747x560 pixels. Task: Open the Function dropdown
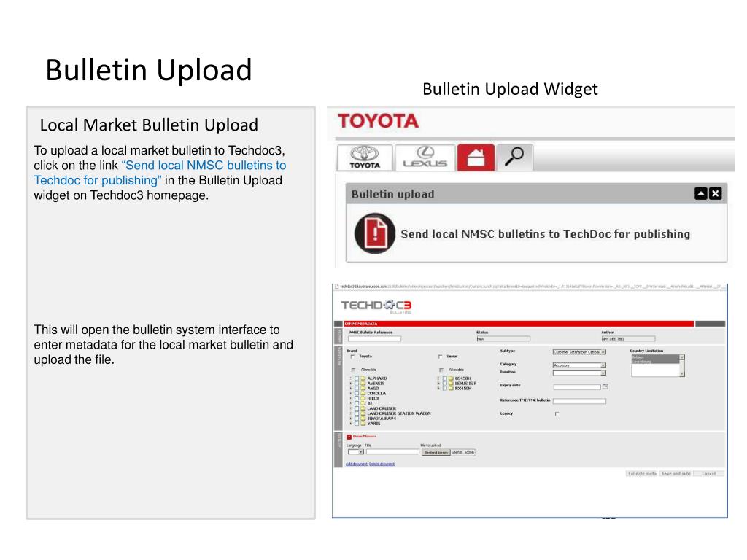coord(579,373)
